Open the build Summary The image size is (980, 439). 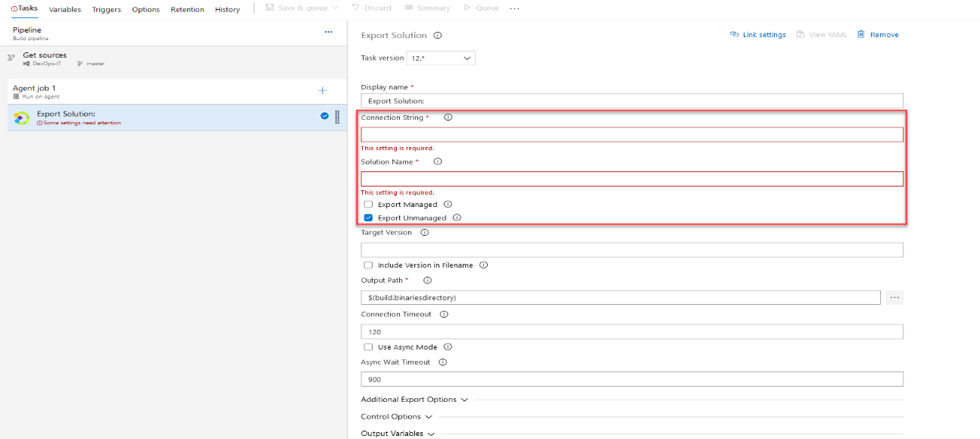pyautogui.click(x=427, y=8)
